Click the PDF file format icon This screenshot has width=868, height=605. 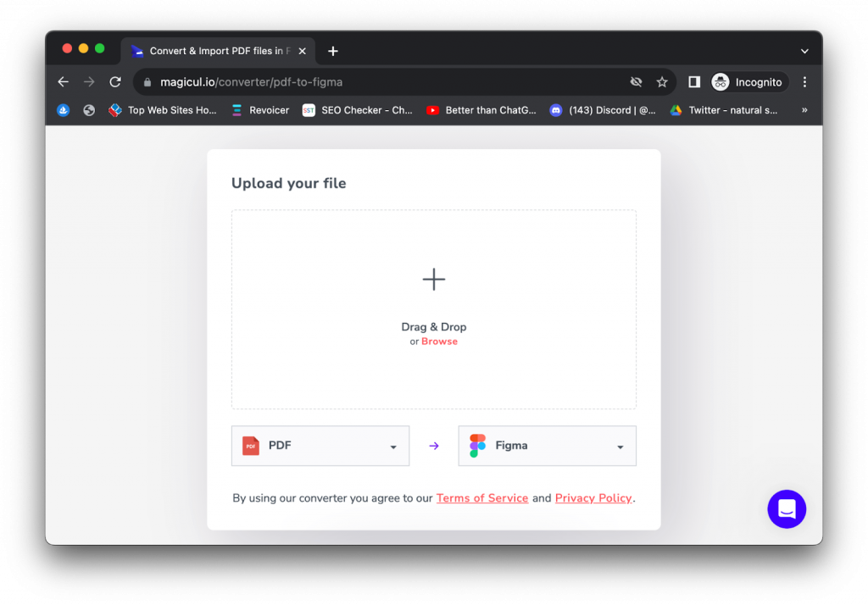(250, 445)
